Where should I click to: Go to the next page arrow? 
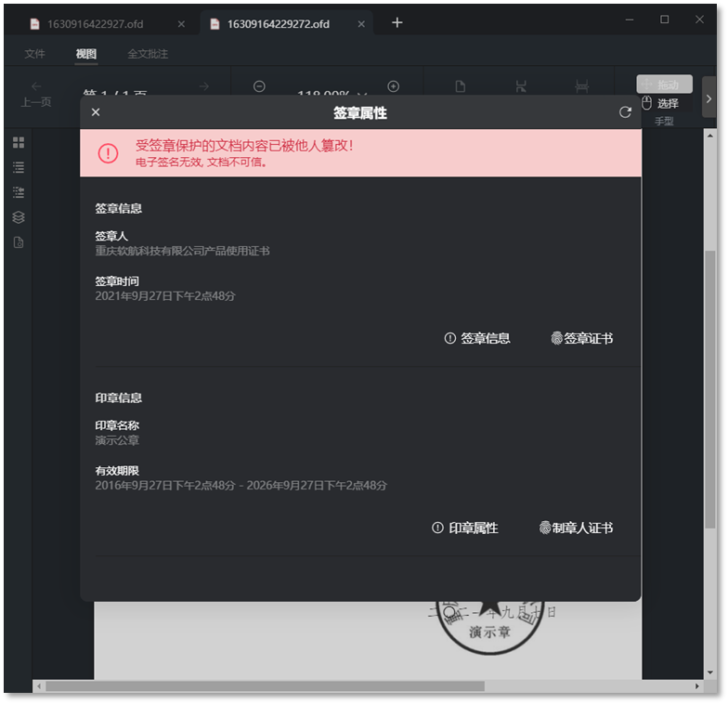coord(204,86)
